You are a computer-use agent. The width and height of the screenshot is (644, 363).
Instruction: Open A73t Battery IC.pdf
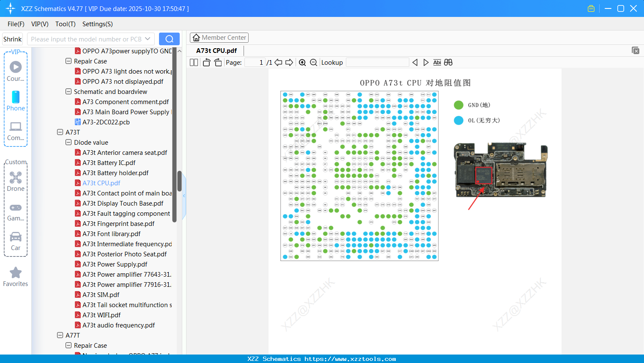[x=109, y=162]
